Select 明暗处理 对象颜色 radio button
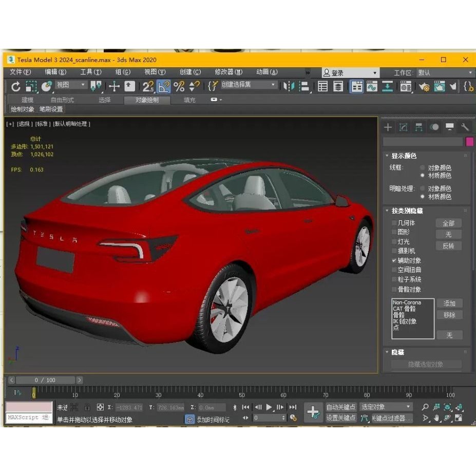 coord(422,188)
